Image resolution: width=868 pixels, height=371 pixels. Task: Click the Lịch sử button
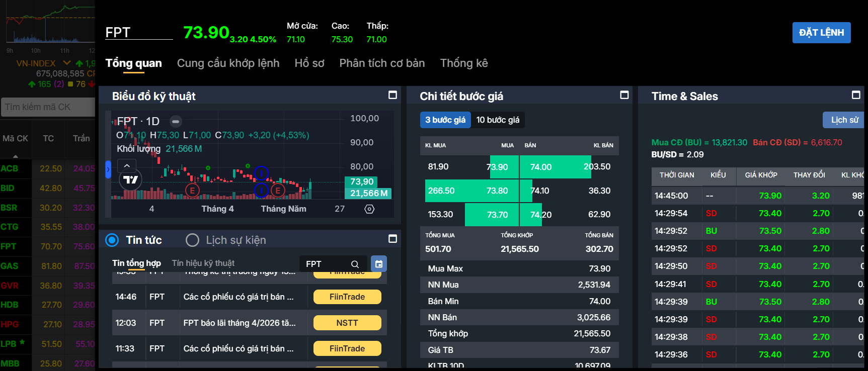[843, 120]
